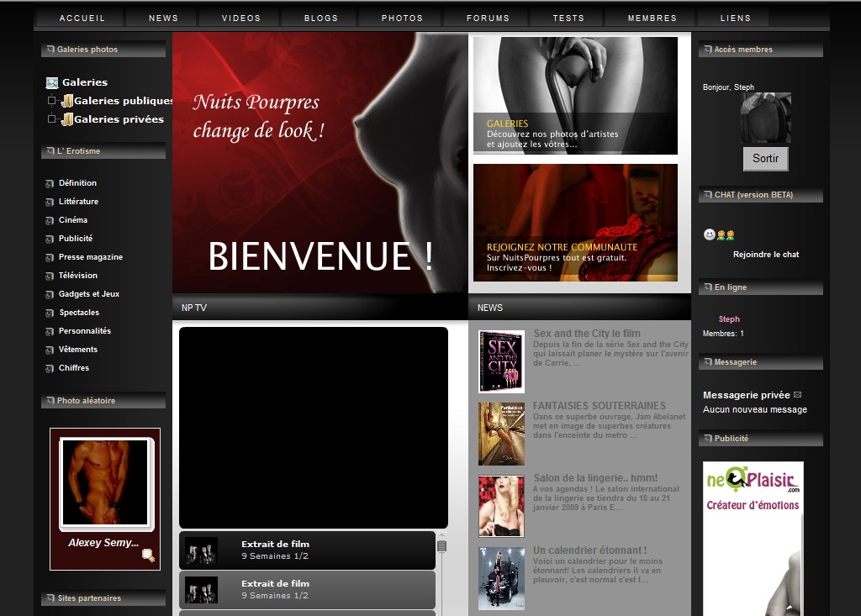Open the ACCUEIL menu item
This screenshot has width=861, height=616.
pyautogui.click(x=82, y=18)
